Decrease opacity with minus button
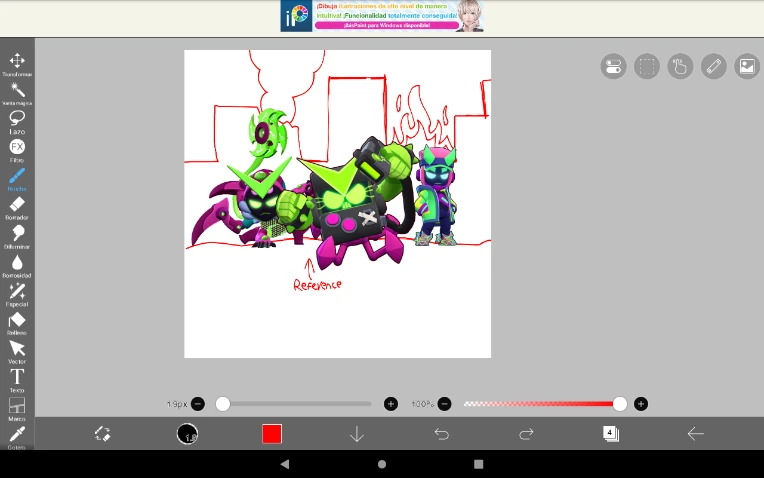This screenshot has width=764, height=478. coord(444,404)
